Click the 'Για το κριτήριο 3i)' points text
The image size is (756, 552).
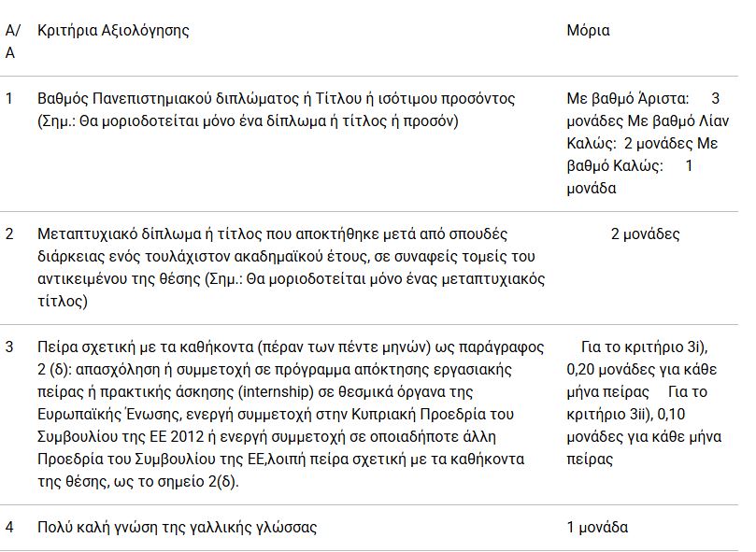click(644, 347)
